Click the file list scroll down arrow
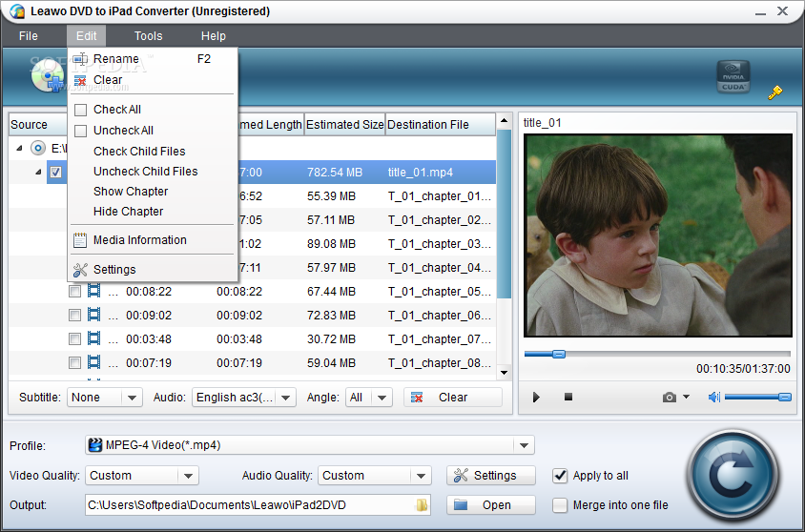 (x=505, y=373)
